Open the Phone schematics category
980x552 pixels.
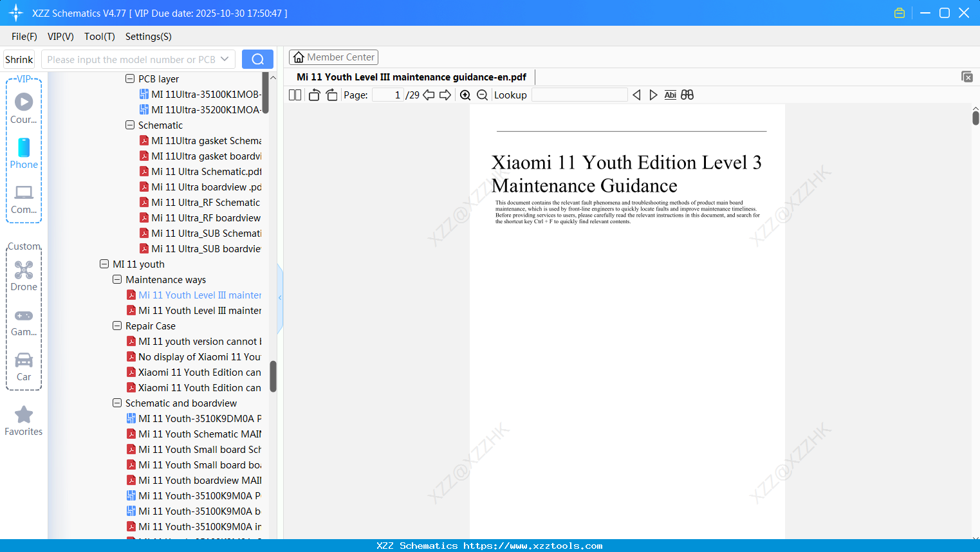[x=24, y=154]
